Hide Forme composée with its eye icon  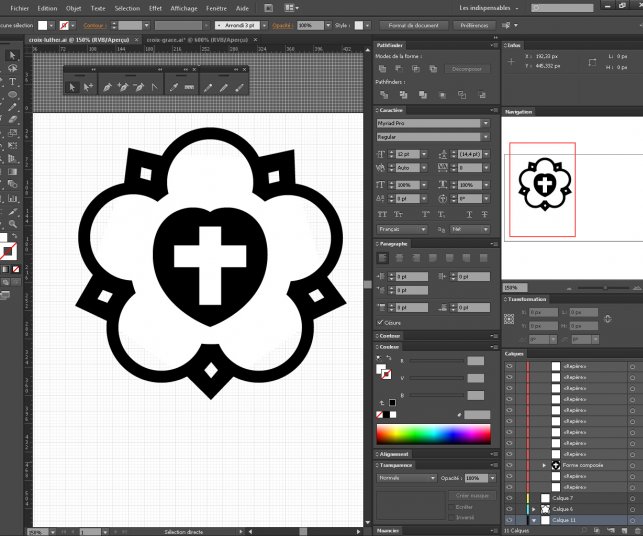coord(509,465)
